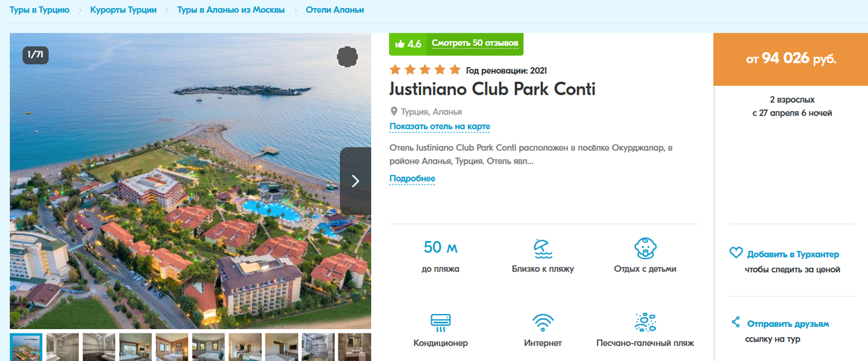Select the fourth gallery thumbnail

[135, 347]
